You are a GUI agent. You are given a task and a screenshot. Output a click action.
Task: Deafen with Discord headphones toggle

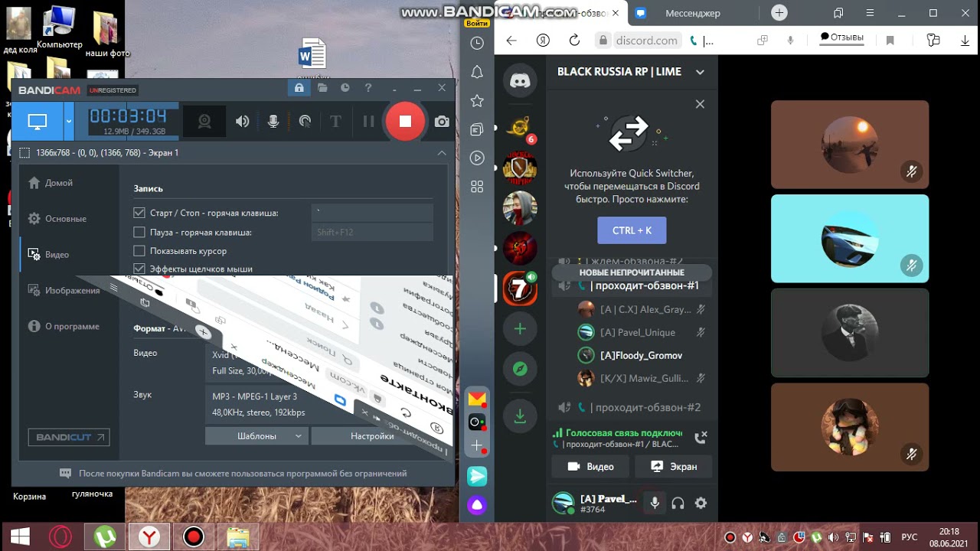click(678, 503)
